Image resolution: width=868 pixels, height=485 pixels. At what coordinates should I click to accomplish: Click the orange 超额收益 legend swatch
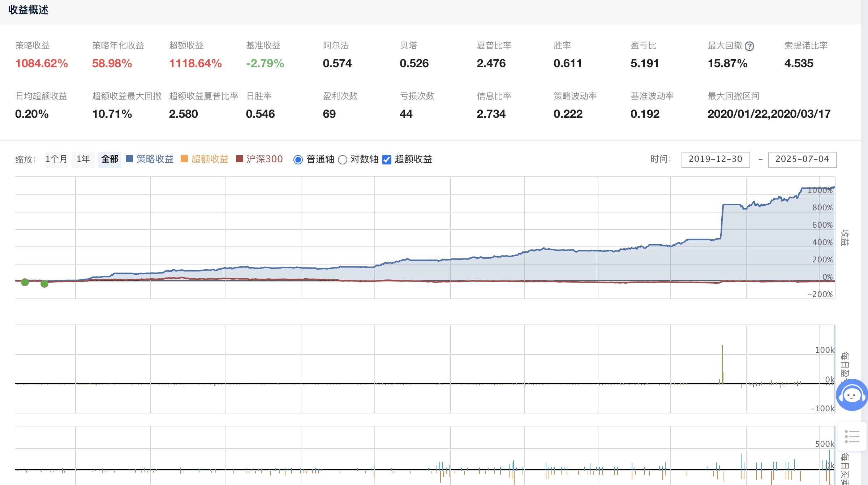click(x=184, y=159)
